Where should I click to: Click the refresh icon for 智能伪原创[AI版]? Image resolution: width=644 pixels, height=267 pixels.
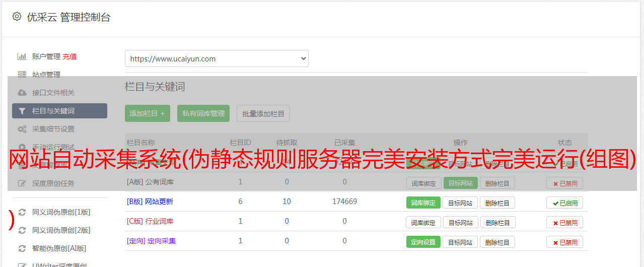point(22,248)
